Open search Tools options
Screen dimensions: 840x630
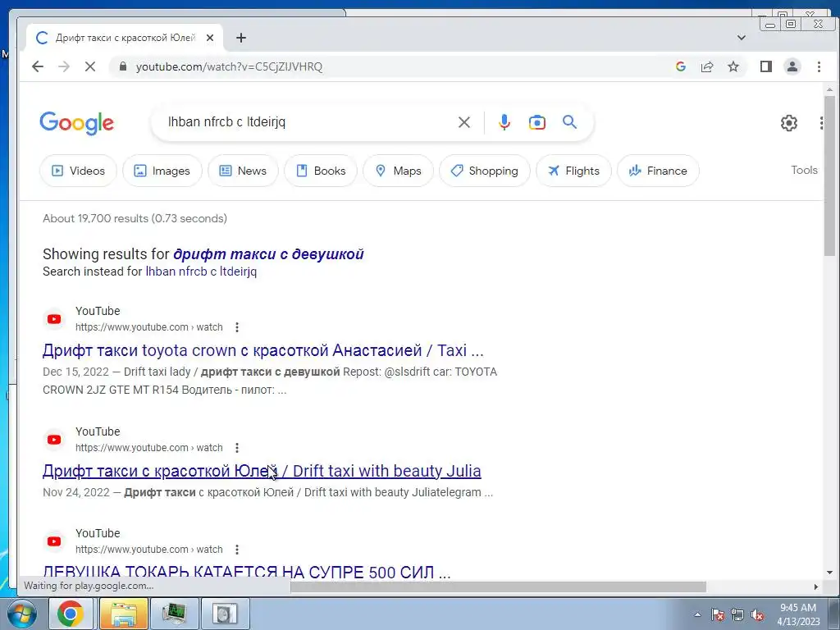(x=804, y=170)
